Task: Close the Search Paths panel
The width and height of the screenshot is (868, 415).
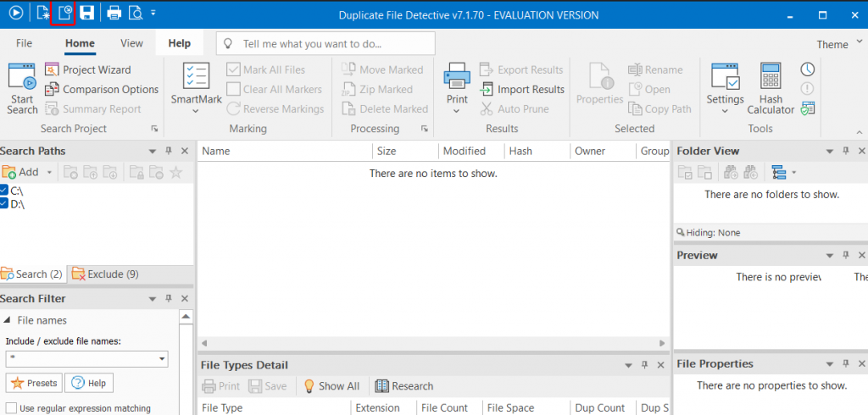Action: [x=185, y=151]
